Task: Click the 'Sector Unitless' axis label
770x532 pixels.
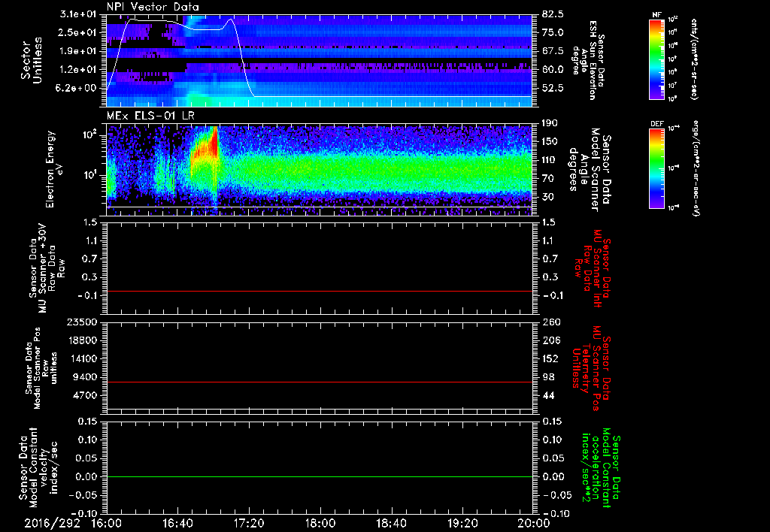Action: click(32, 60)
